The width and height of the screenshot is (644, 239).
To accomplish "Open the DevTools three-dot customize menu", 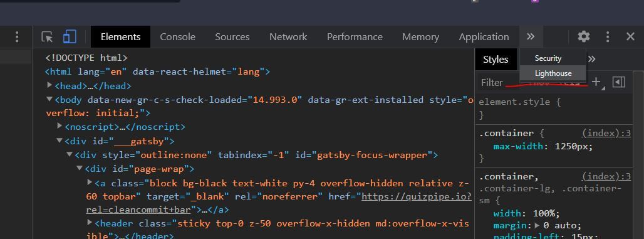I will (x=608, y=36).
